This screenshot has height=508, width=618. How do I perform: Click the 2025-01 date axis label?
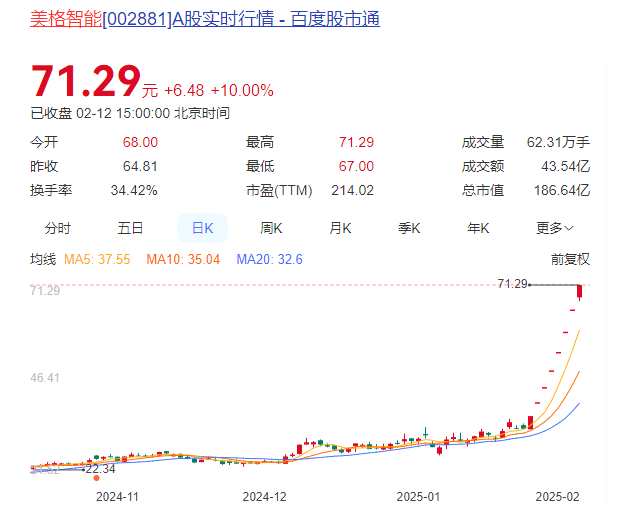point(418,497)
